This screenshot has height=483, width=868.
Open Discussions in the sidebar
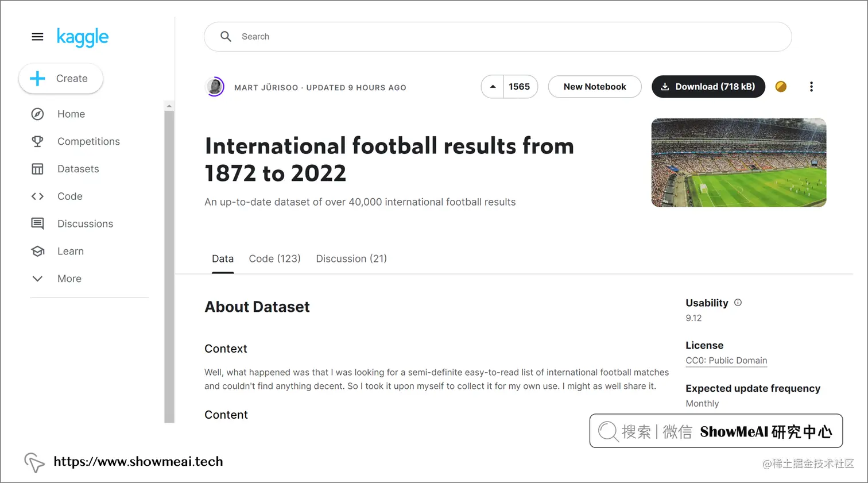(85, 224)
